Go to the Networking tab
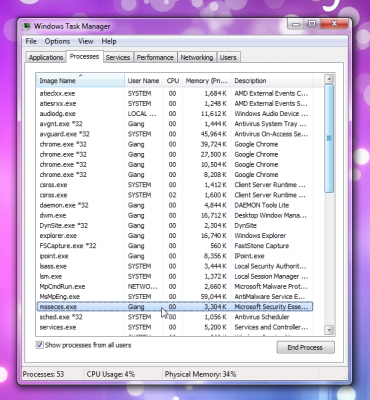The image size is (370, 400). tap(197, 57)
